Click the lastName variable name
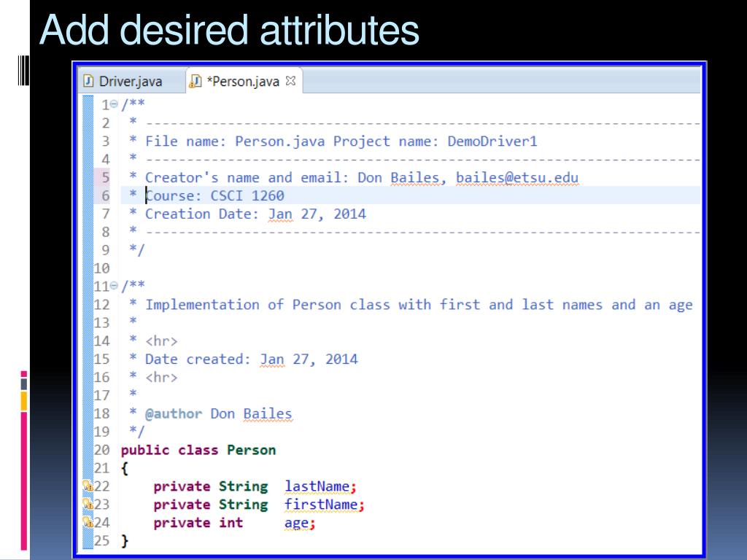 [x=317, y=486]
